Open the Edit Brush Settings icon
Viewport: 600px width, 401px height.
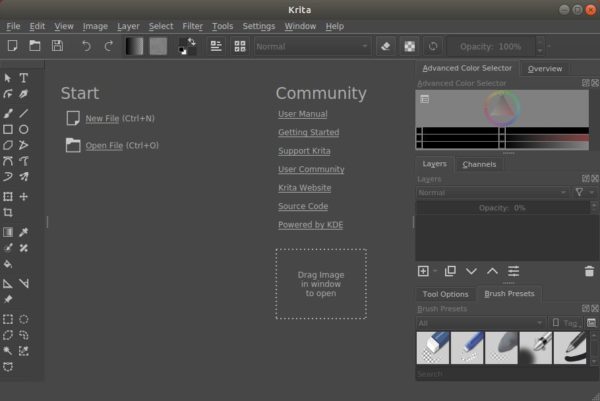[216, 46]
